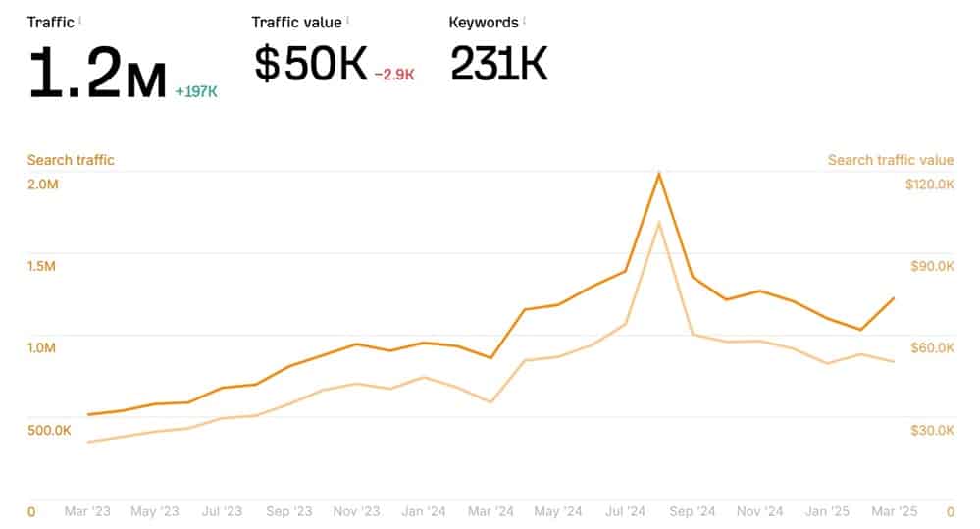Click the Jul '24 axis label
The image size is (980, 529).
tap(625, 511)
